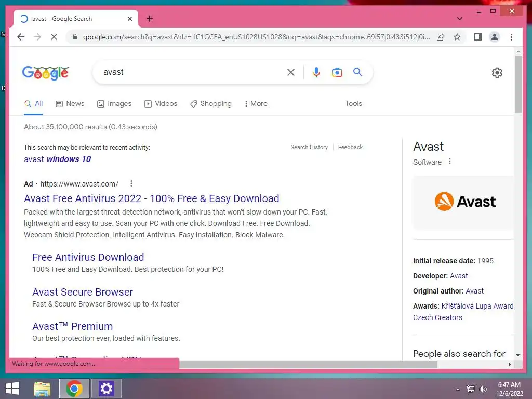This screenshot has height=399, width=532.
Task: Click the vertical page scrollbar thumb
Action: pyautogui.click(x=518, y=84)
